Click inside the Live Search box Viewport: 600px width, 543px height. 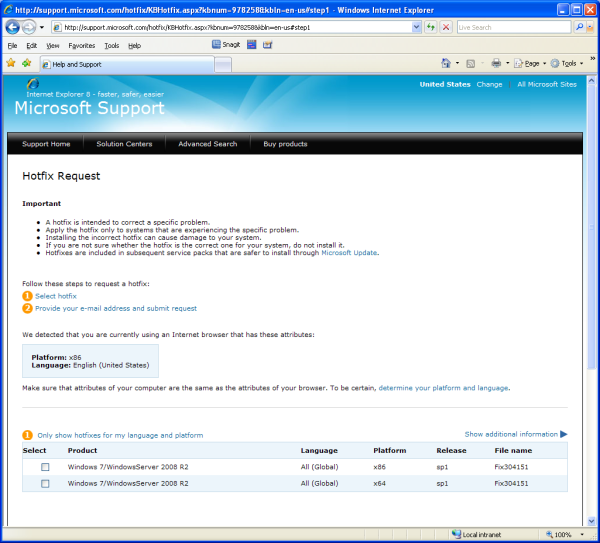pyautogui.click(x=514, y=28)
